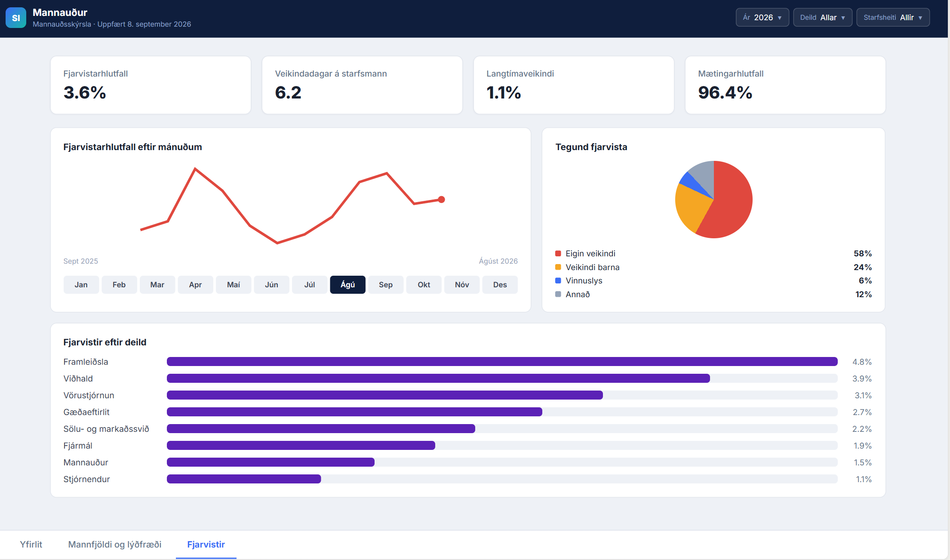Choose the Des month button
Image resolution: width=950 pixels, height=560 pixels.
[x=500, y=285]
